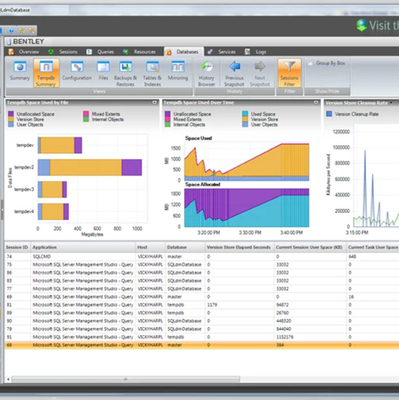Viewport: 399px width, 400px height.
Task: Open the Mirroring view
Action: [x=178, y=71]
